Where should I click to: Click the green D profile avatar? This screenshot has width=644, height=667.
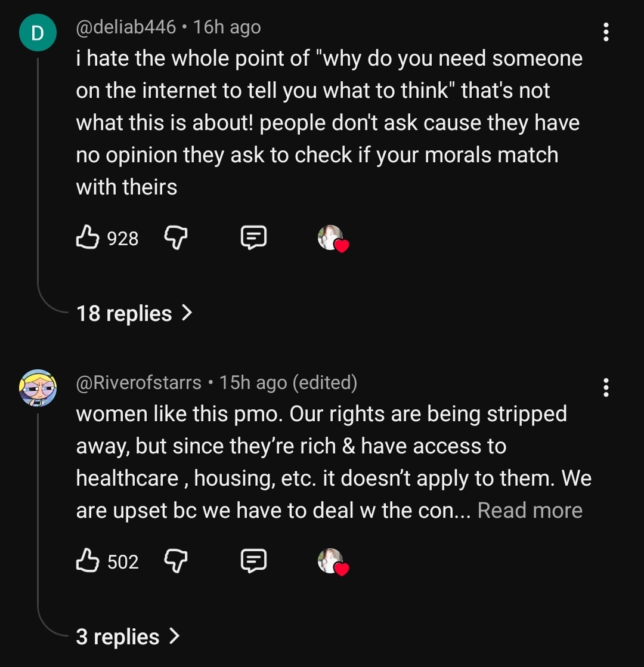pos(38,33)
